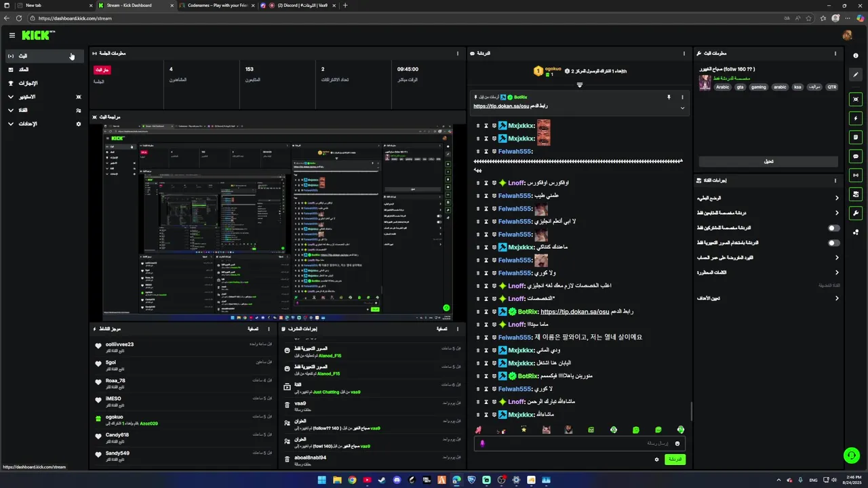
Task: Toggle subscribers-only chat switch
Action: tap(833, 228)
